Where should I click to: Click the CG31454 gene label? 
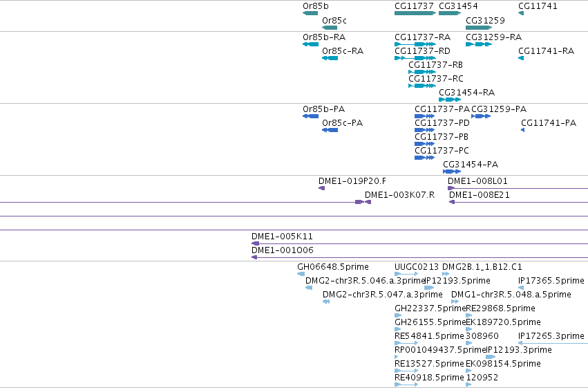(x=458, y=6)
